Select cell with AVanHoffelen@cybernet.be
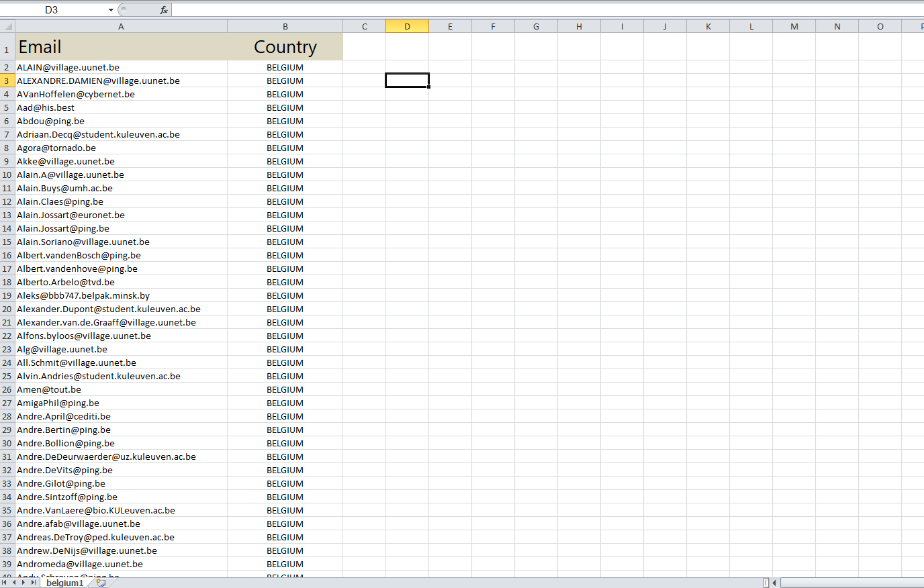Screen dimensions: 924x588 tap(121, 94)
